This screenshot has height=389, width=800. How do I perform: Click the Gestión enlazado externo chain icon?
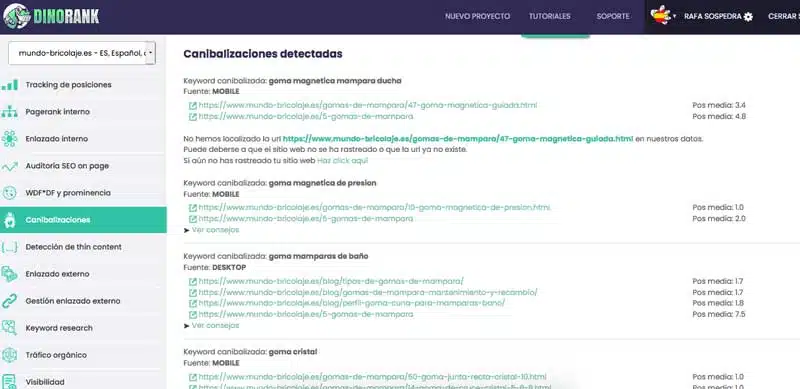point(10,301)
